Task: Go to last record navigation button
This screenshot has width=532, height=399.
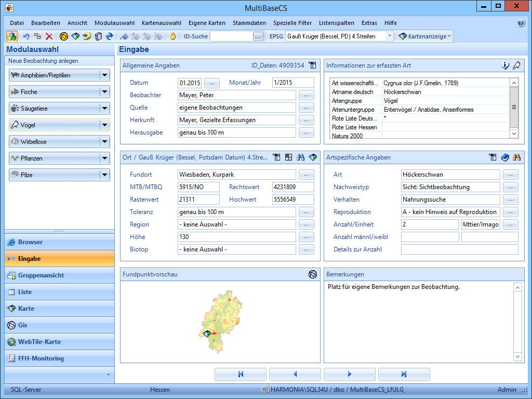Action: 404,374
